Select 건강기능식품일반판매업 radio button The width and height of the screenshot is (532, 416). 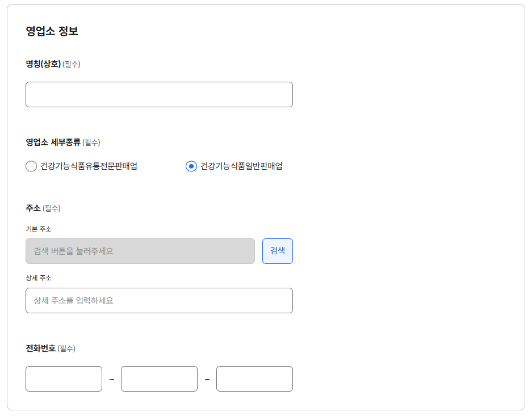point(191,166)
